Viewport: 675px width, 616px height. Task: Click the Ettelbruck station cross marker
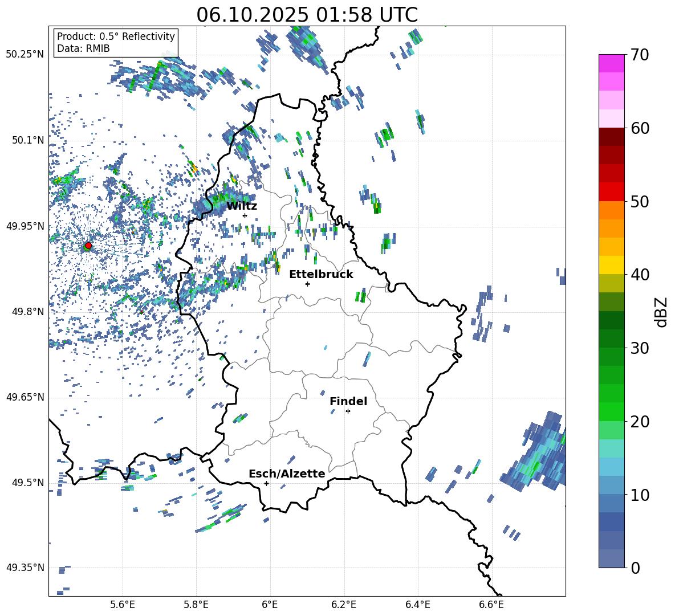[307, 284]
